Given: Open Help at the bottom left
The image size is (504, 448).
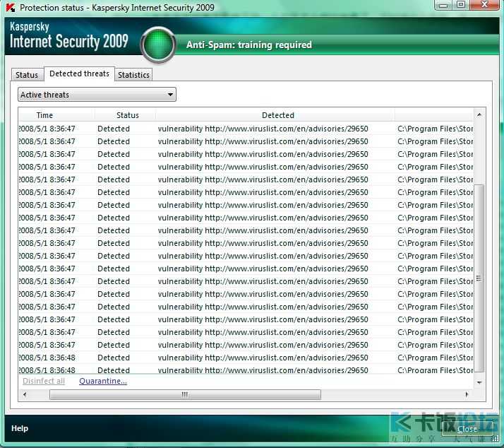Looking at the screenshot, I should (x=20, y=428).
